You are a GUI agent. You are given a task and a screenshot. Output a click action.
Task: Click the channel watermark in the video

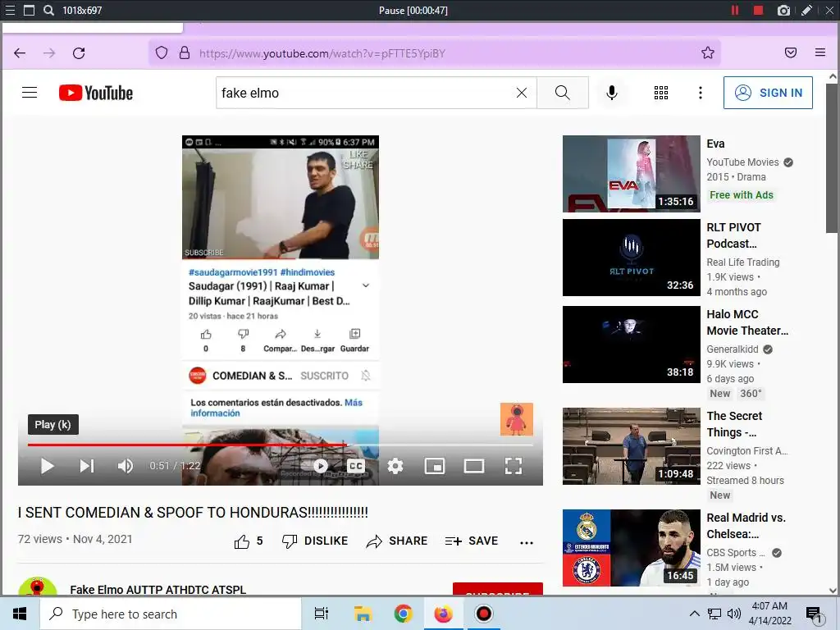point(517,419)
